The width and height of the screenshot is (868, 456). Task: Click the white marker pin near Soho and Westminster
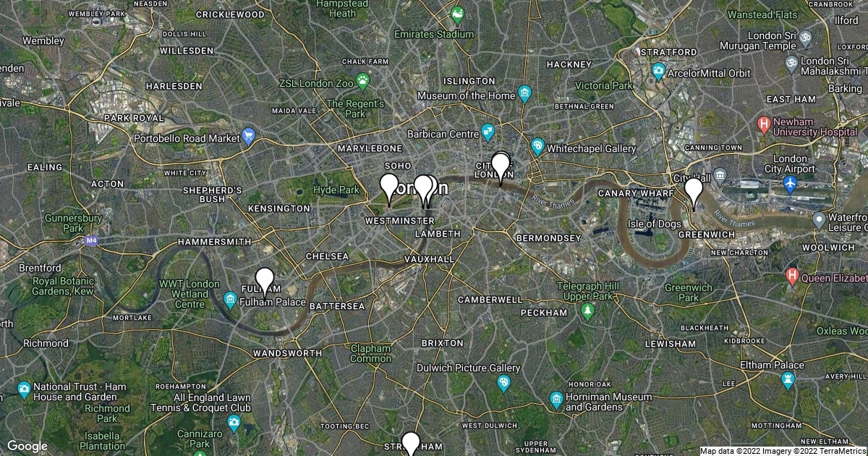pyautogui.click(x=389, y=187)
